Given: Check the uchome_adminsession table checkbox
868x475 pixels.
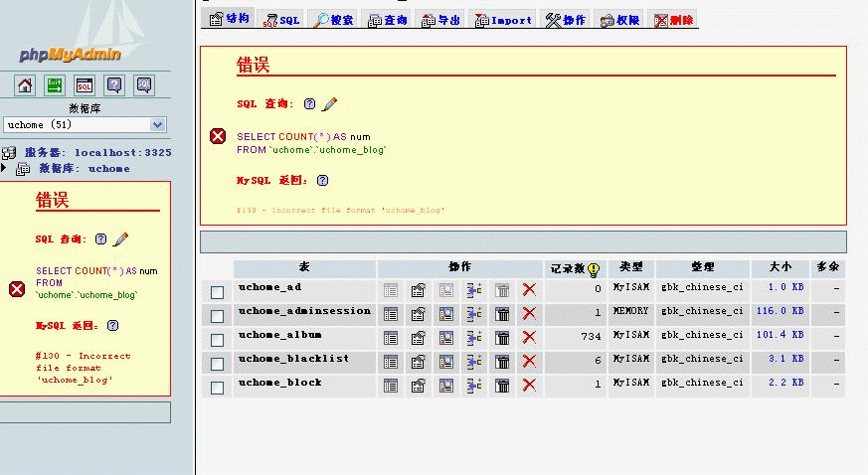Looking at the screenshot, I should tap(217, 316).
